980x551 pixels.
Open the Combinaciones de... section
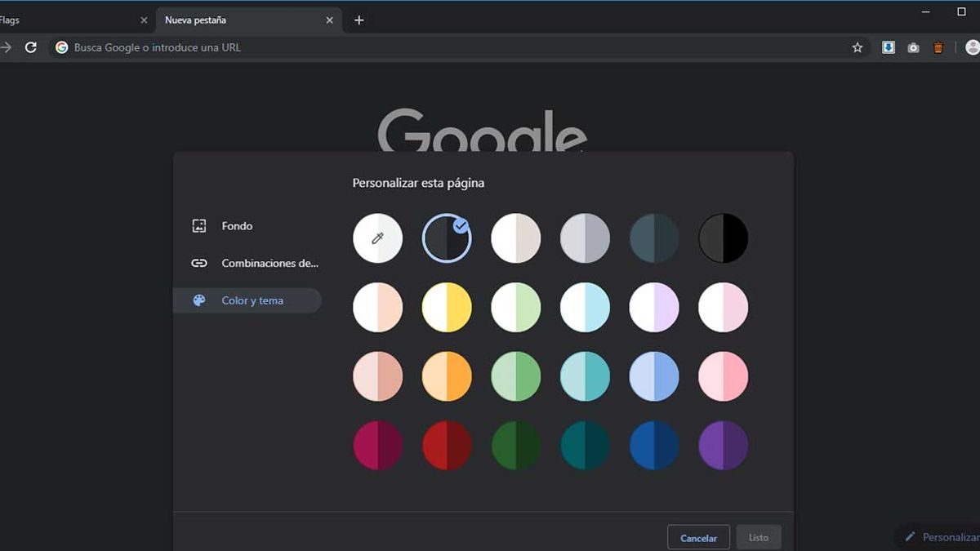(247, 263)
